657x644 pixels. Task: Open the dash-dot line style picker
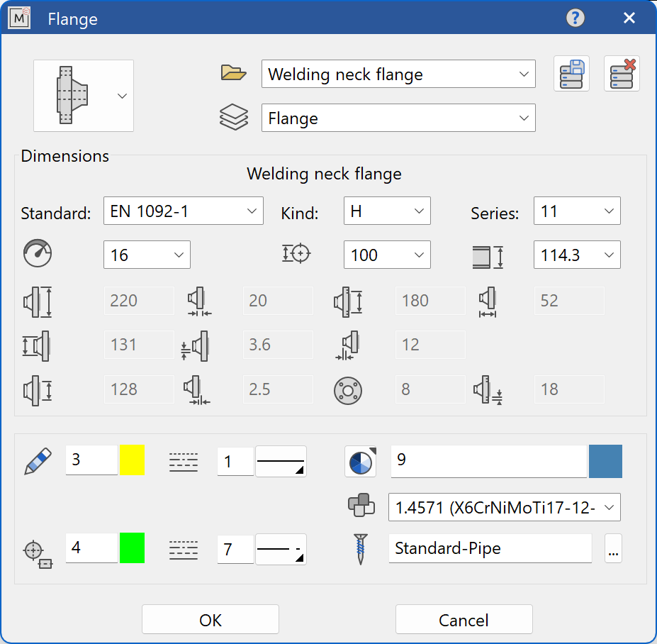coord(281,549)
